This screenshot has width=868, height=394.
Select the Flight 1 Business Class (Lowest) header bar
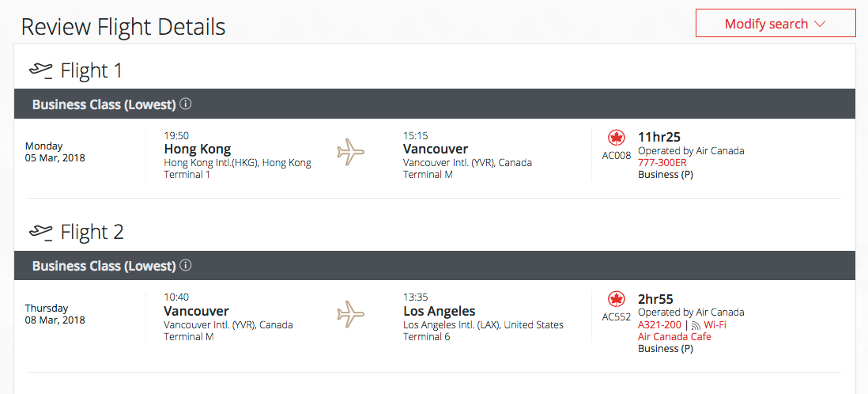[x=435, y=104]
